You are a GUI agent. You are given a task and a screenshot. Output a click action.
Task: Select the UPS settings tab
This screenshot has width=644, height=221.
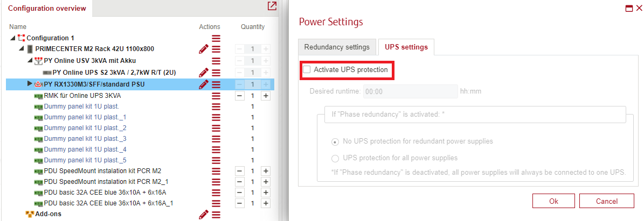tap(406, 47)
